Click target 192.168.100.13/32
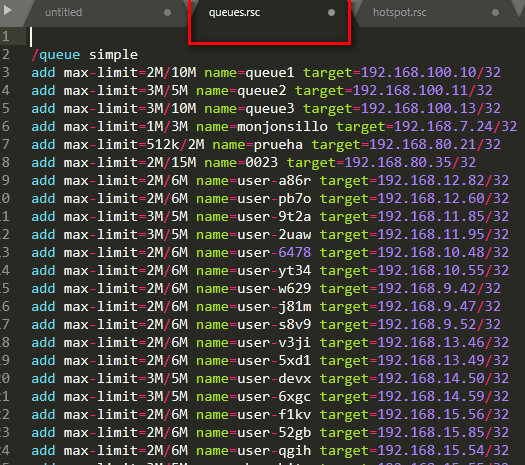This screenshot has height=465, width=525. click(431, 109)
